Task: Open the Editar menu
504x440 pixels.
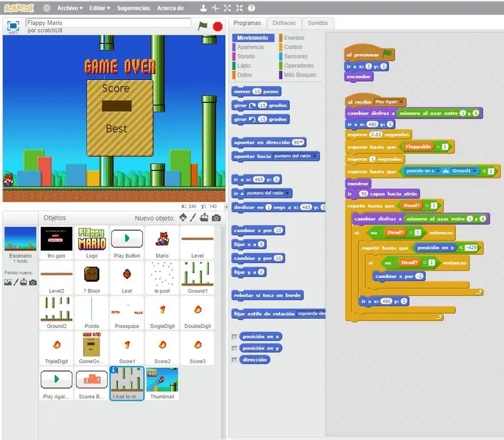Action: point(100,8)
